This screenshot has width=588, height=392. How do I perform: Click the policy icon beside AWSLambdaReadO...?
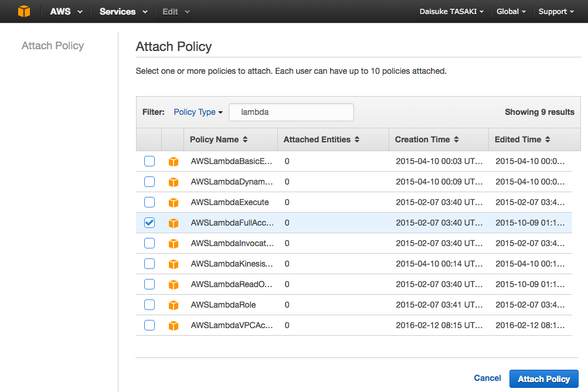(x=174, y=285)
